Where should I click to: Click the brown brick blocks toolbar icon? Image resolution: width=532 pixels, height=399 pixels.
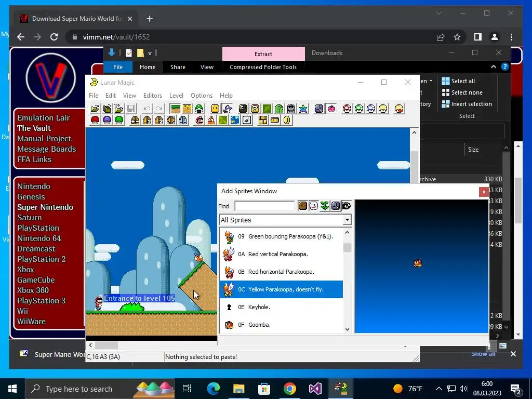coord(262,120)
